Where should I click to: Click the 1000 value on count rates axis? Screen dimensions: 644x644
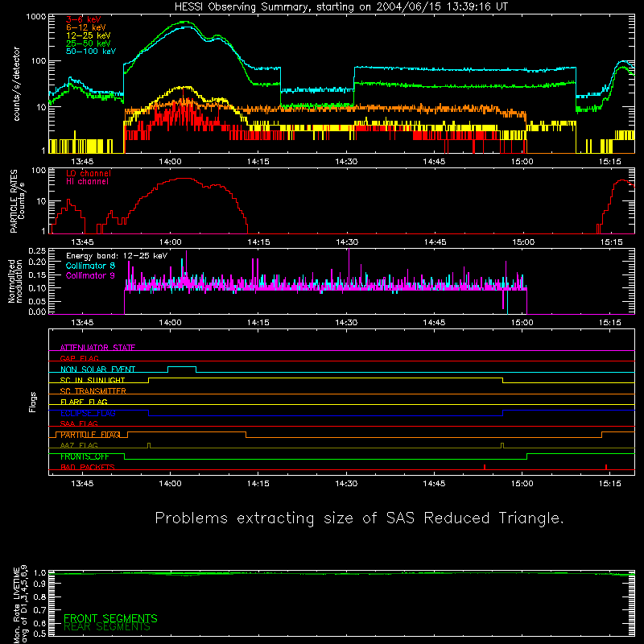click(x=36, y=17)
